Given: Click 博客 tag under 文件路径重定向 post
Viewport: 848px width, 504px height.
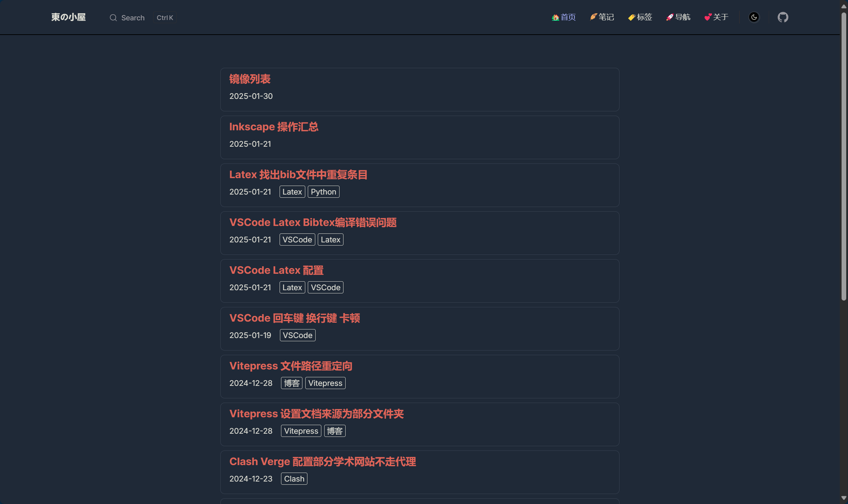Looking at the screenshot, I should coord(292,383).
